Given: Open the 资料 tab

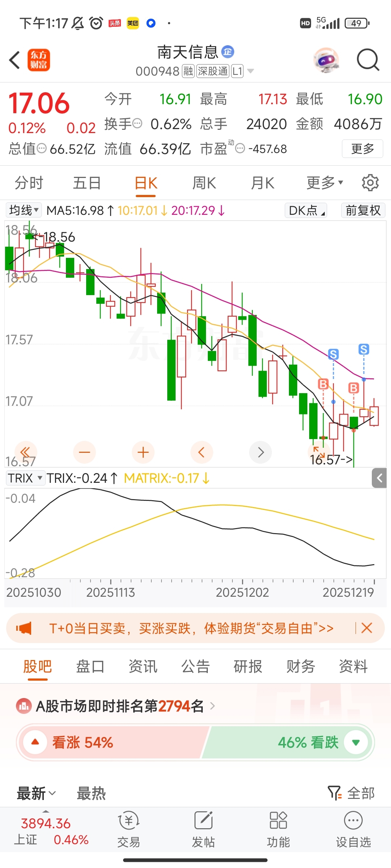Looking at the screenshot, I should coord(353,666).
